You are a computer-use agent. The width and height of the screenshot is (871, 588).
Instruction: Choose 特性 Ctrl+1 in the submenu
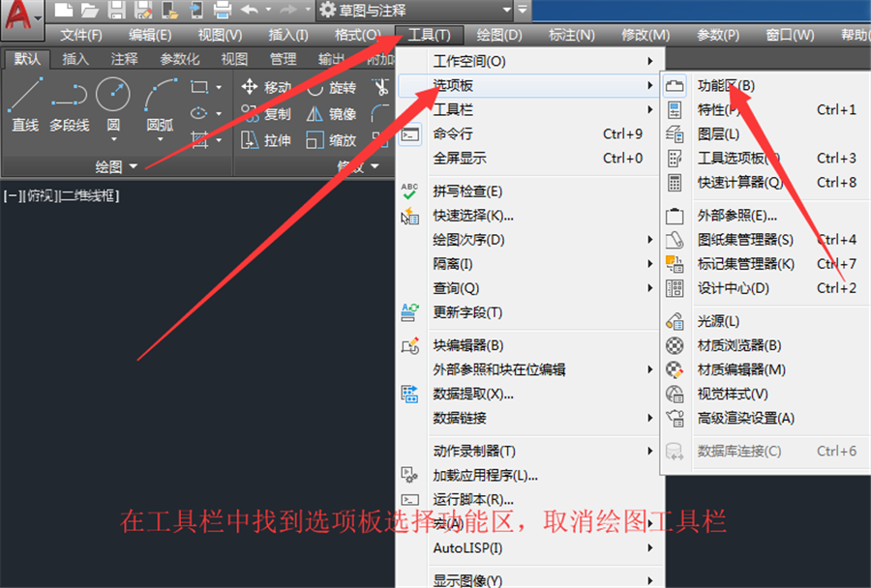click(766, 110)
